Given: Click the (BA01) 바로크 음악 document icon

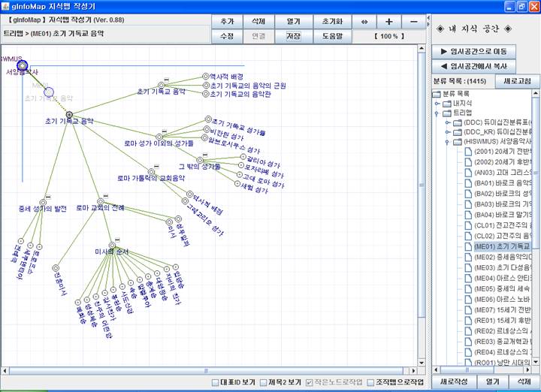Looking at the screenshot, I should tap(468, 182).
